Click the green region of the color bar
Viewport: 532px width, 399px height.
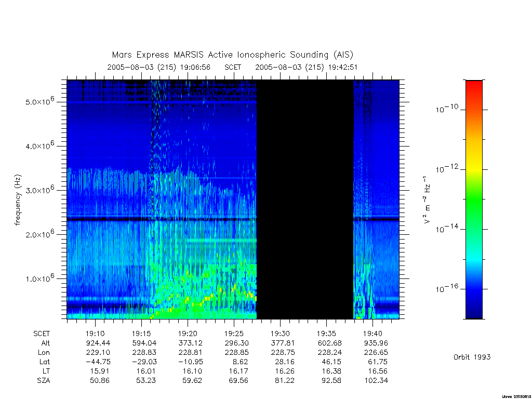[x=474, y=200]
